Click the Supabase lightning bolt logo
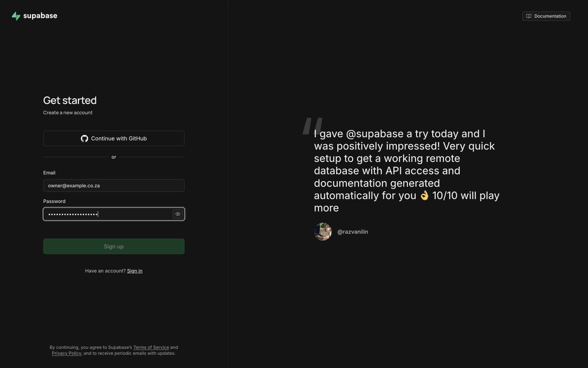 [x=16, y=16]
